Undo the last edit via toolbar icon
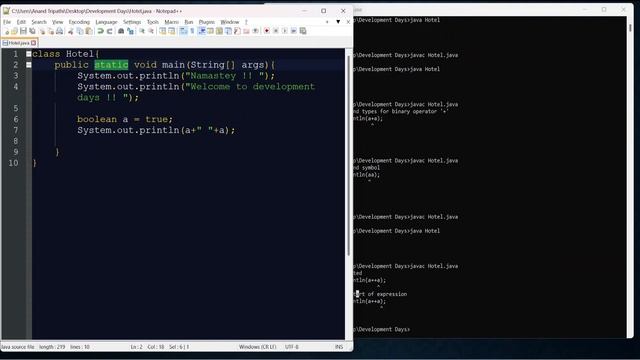Screen dimensions: 640x360 100,31
